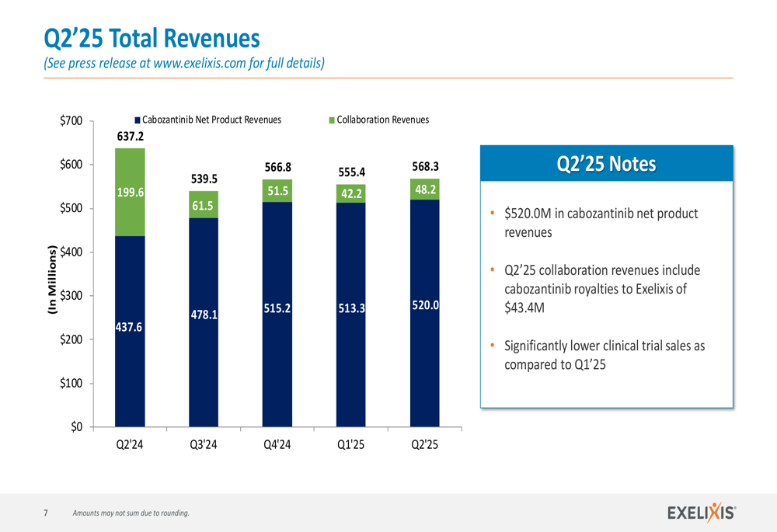Viewport: 777px width, 532px height.
Task: Click the Q3'24 x-axis label
Action: tap(204, 444)
